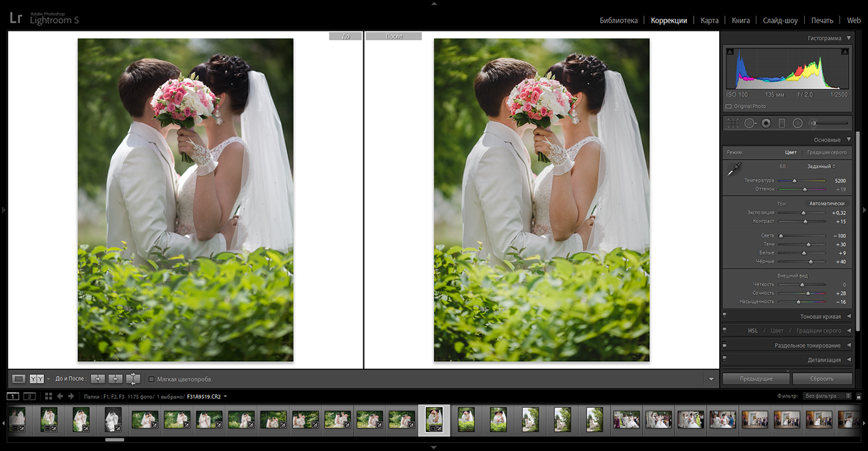Apply Автоматически tone adjustment
The height and width of the screenshot is (451, 868).
pyautogui.click(x=826, y=203)
